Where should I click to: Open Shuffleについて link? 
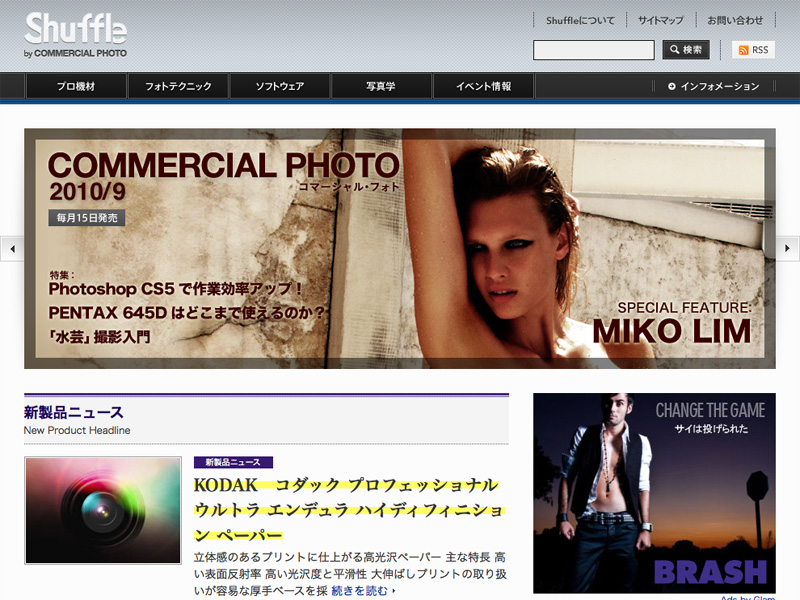[580, 20]
